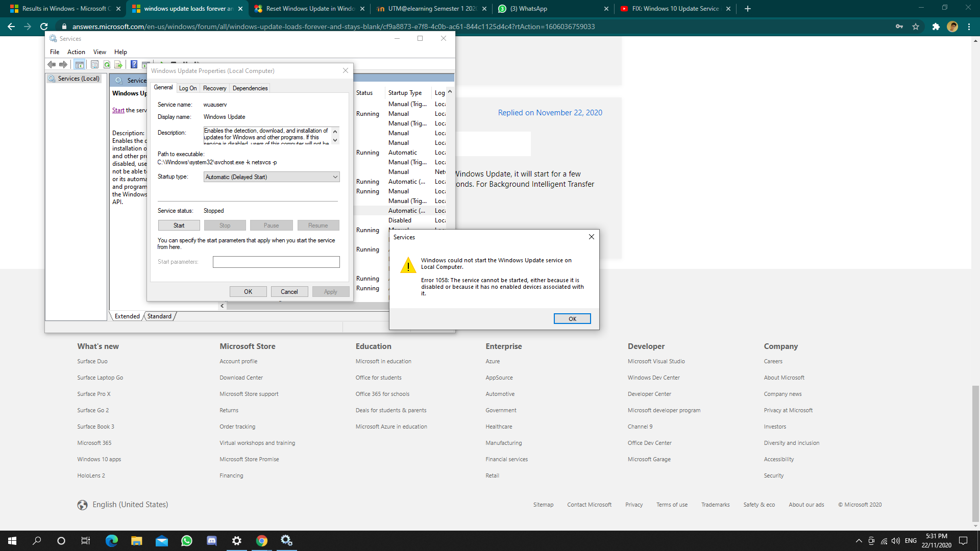This screenshot has width=980, height=551.
Task: Select the Extended view tab
Action: [x=127, y=316]
